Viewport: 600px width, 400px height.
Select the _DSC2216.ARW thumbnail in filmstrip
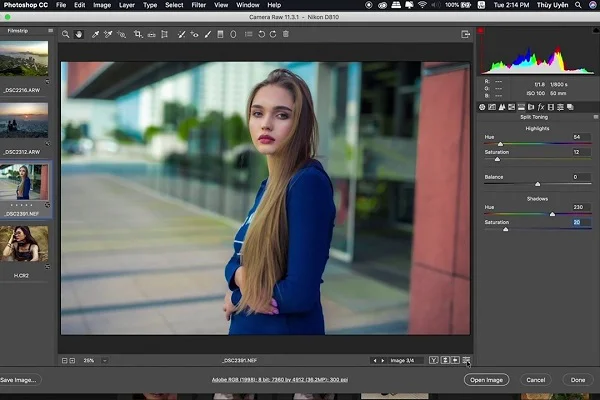click(24, 59)
